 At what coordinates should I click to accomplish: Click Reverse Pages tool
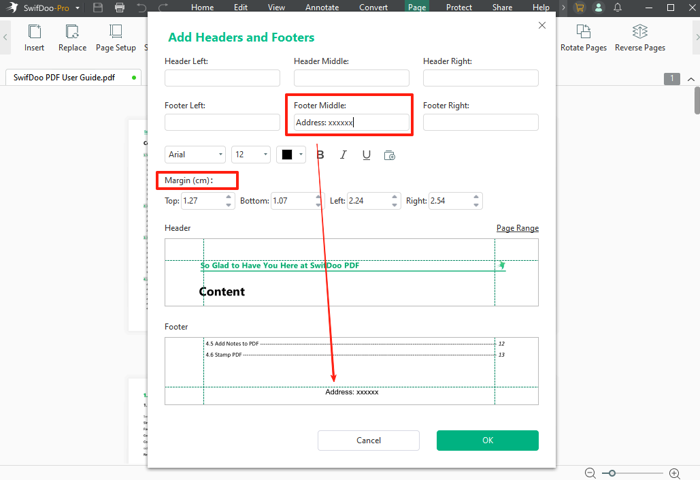(640, 38)
